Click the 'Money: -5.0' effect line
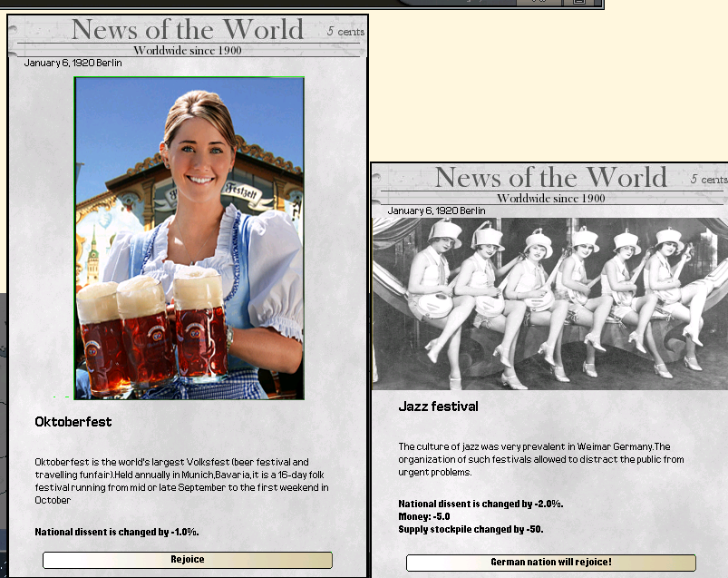Image resolution: width=728 pixels, height=578 pixels. point(424,516)
